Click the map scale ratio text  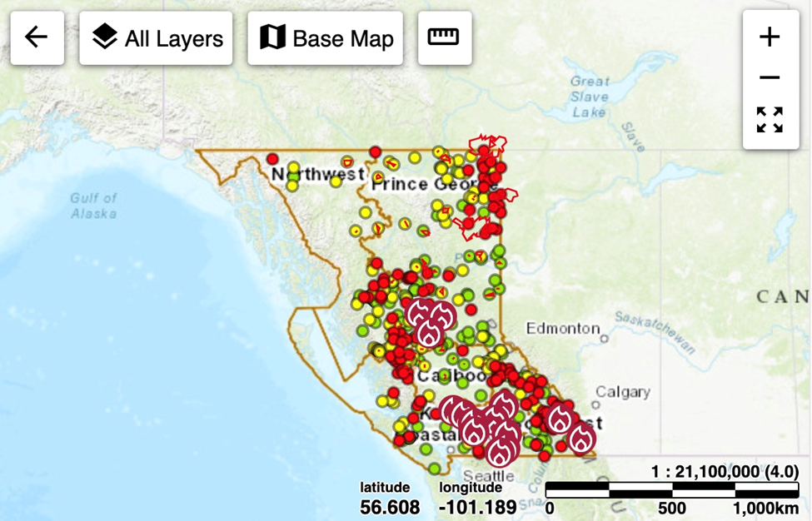725,472
